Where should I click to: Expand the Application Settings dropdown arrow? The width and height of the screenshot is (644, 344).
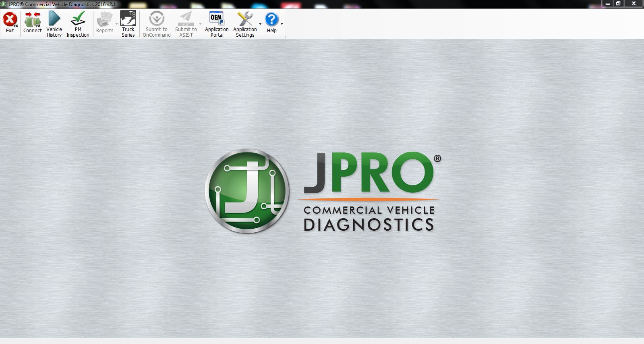(260, 24)
